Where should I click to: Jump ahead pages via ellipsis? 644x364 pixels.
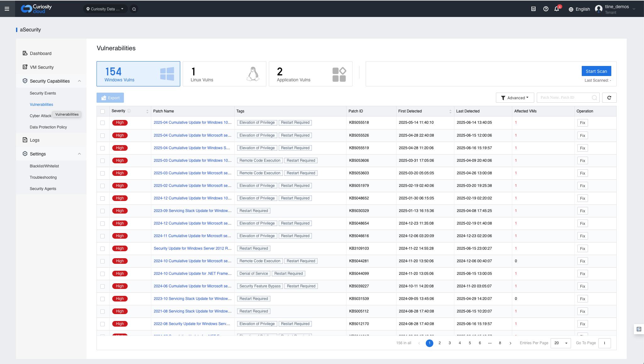[x=490, y=343]
